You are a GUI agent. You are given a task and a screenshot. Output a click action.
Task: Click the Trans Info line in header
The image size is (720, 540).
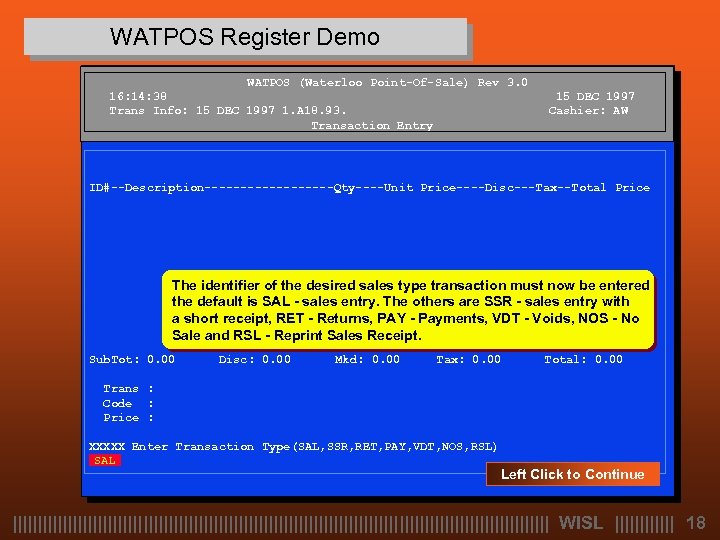[x=228, y=111]
